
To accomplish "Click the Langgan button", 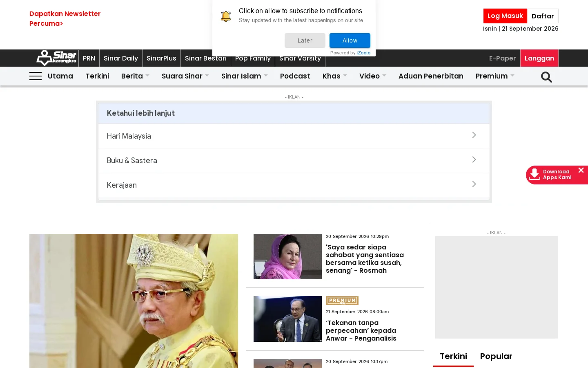I will click(x=539, y=58).
